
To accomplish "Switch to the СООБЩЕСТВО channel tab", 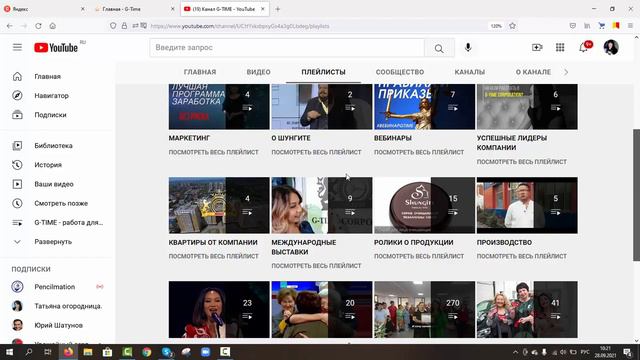I will coord(400,72).
